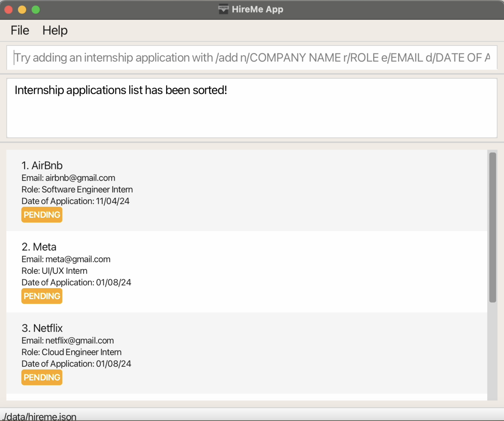Image resolution: width=504 pixels, height=421 pixels.
Task: Click Meta's PENDING status badge
Action: point(42,296)
